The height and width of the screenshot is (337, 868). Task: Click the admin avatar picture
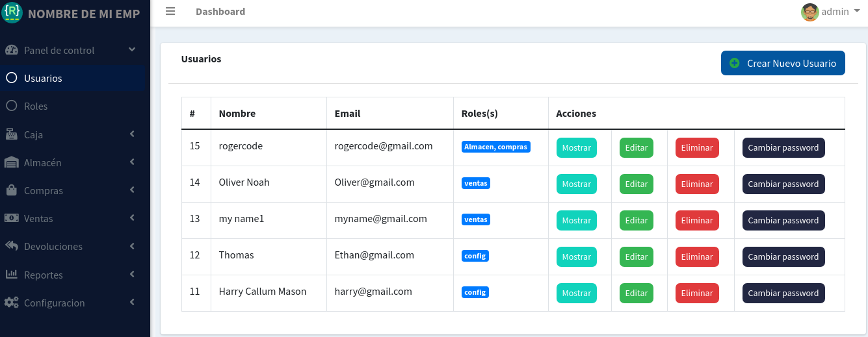tap(809, 12)
